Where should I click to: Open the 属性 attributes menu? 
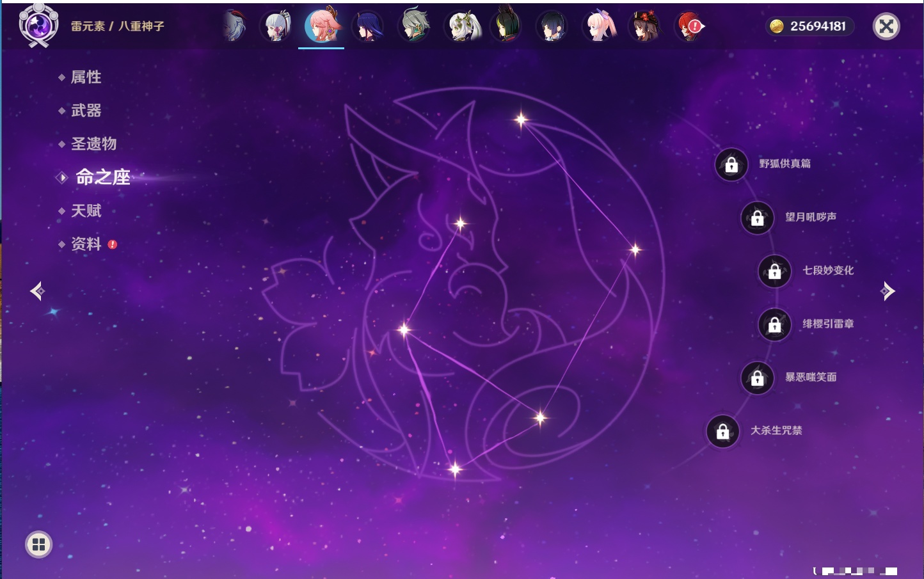(x=86, y=77)
